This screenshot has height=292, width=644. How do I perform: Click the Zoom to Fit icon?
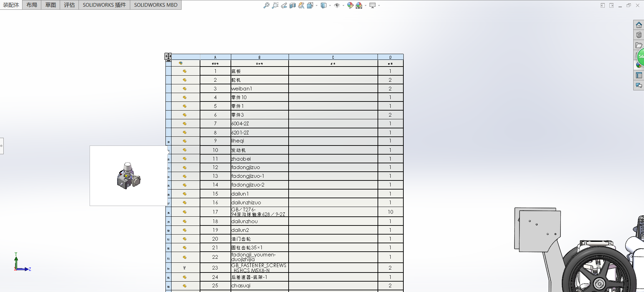point(266,5)
